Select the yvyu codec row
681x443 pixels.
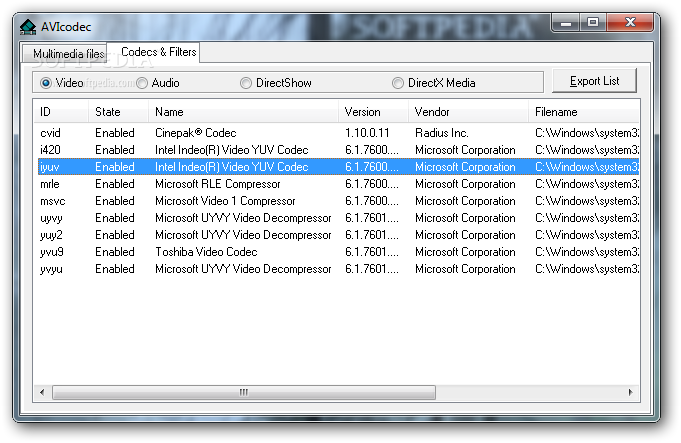(x=338, y=269)
